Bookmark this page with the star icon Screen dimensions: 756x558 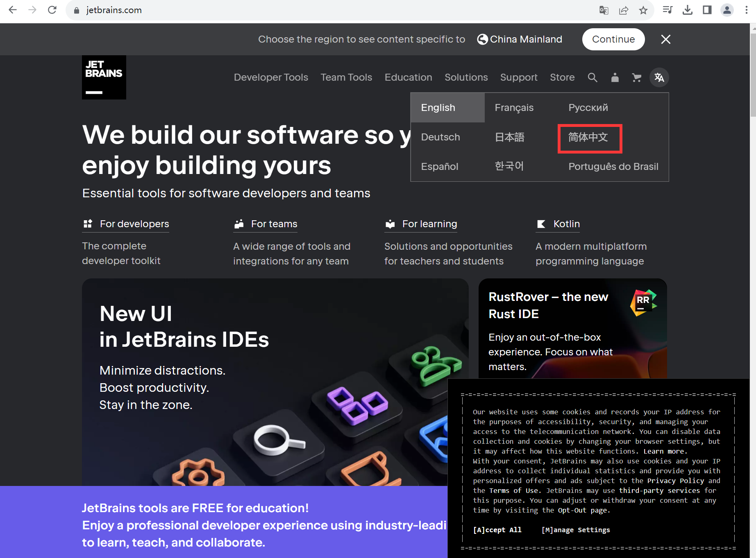click(643, 10)
